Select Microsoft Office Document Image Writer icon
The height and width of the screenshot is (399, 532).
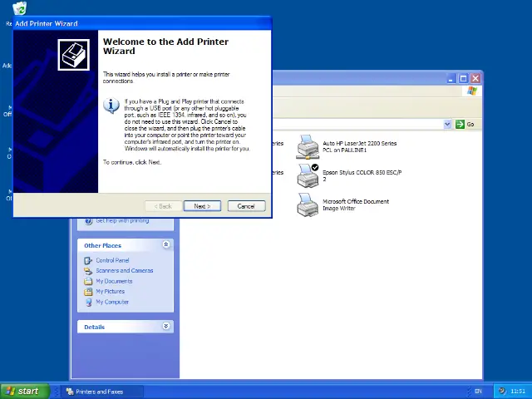click(308, 205)
